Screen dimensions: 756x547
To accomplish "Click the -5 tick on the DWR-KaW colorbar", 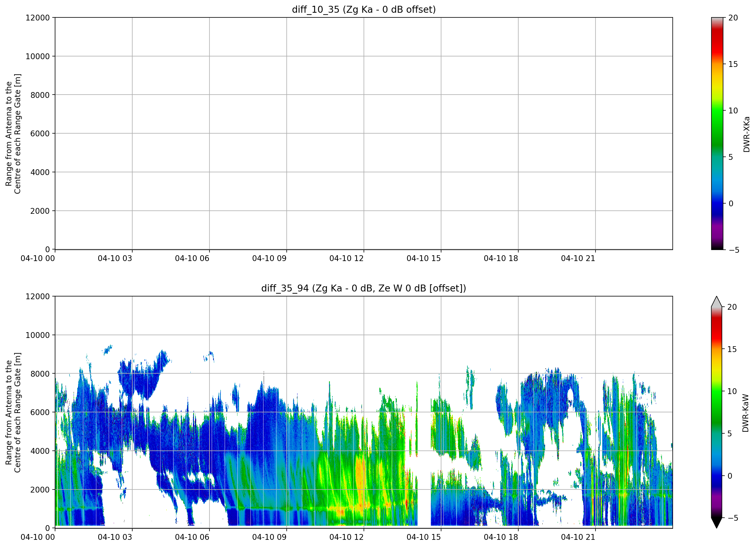I will 731,518.
